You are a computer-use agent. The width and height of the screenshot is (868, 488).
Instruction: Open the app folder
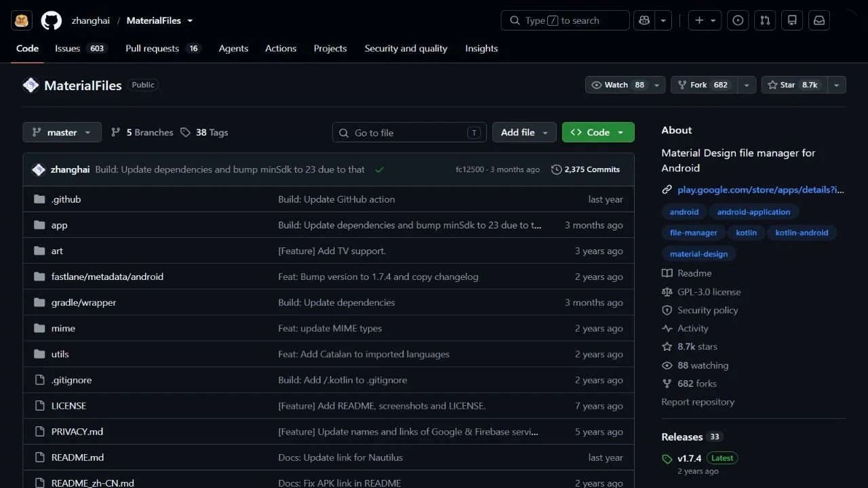click(60, 225)
